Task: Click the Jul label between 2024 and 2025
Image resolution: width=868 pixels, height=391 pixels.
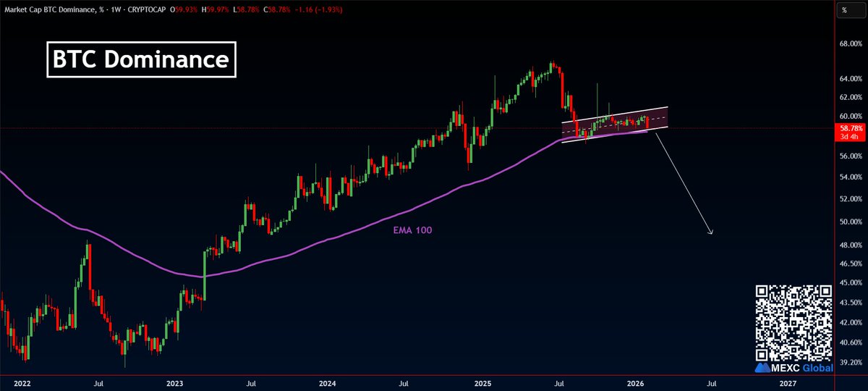Action: coord(404,382)
